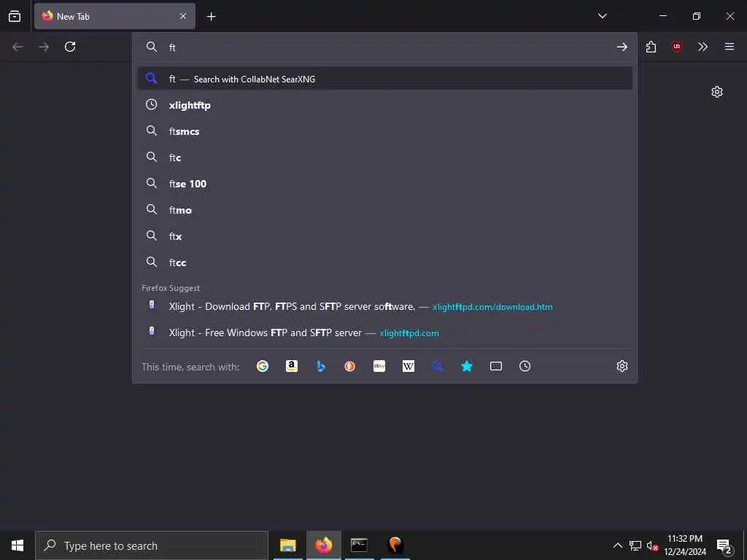Go back to previous page
747x560 pixels.
pos(18,47)
